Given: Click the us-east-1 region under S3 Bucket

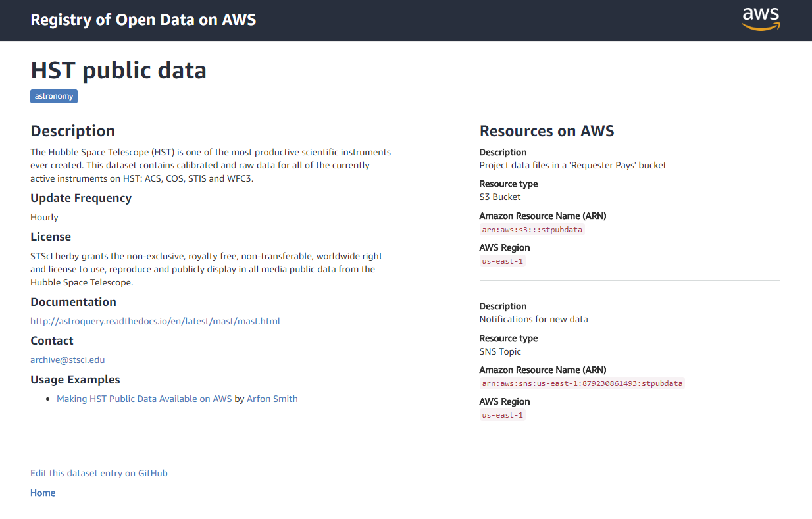Looking at the screenshot, I should pos(502,261).
